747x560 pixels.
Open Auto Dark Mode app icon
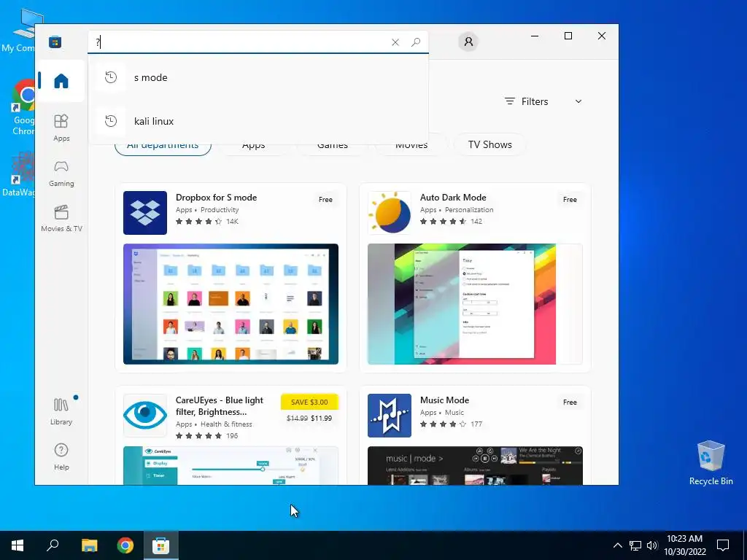(x=390, y=213)
